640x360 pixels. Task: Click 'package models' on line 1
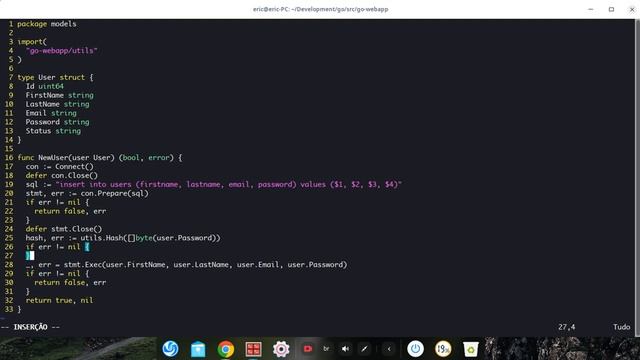[x=47, y=24]
